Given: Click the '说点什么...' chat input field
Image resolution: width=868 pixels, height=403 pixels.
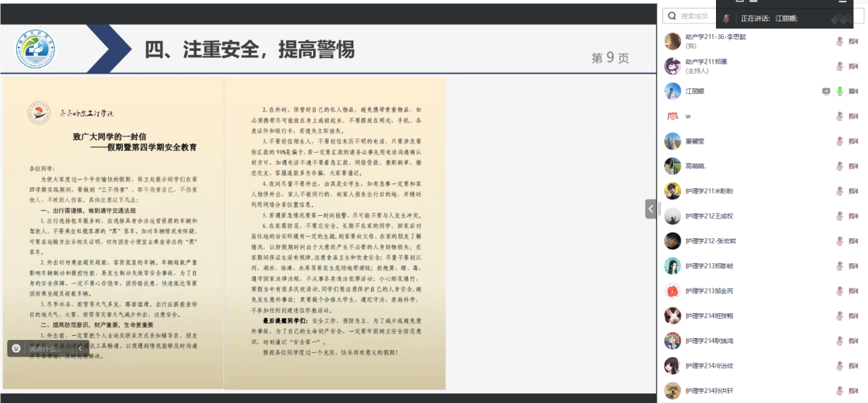Looking at the screenshot, I should tap(49, 349).
